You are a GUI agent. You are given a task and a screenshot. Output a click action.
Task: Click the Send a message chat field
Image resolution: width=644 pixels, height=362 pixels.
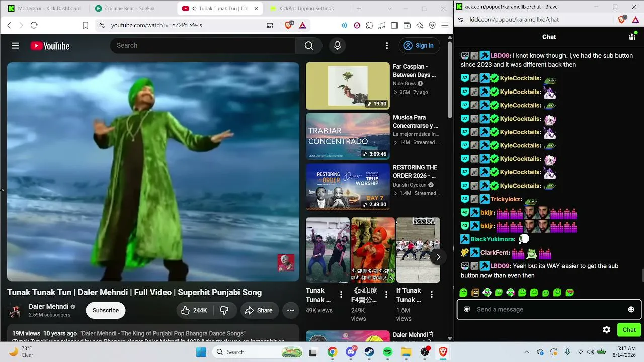549,309
